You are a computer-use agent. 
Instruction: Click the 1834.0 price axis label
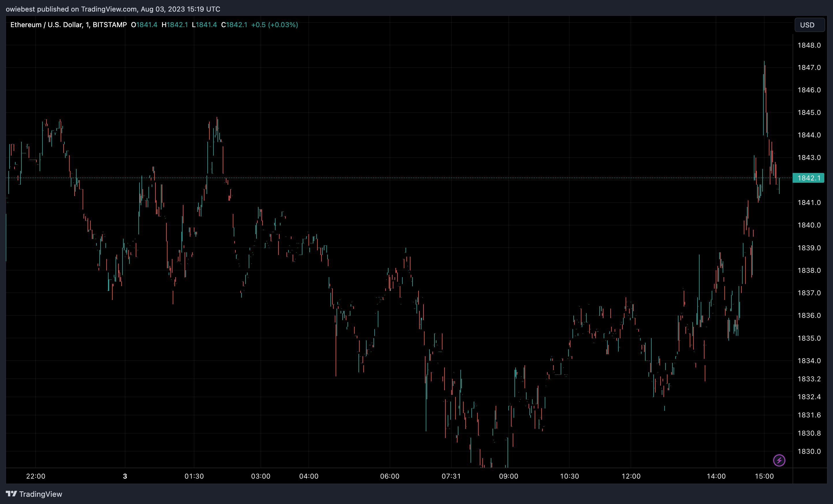(809, 361)
